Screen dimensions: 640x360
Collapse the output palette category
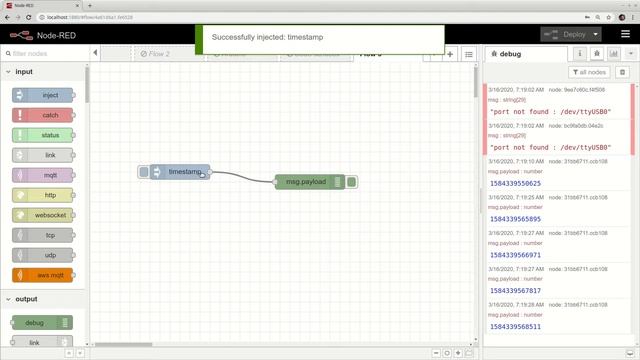(43, 299)
